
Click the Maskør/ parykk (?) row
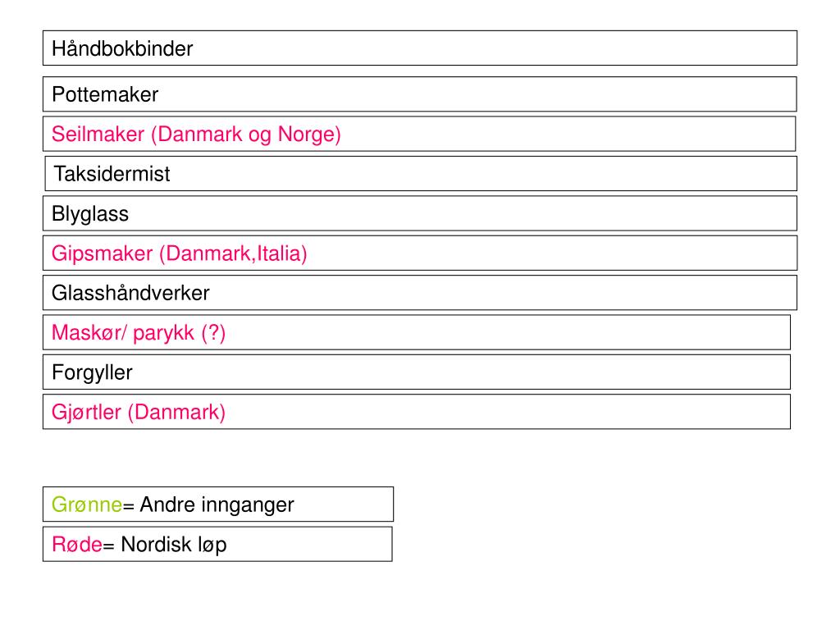(416, 332)
